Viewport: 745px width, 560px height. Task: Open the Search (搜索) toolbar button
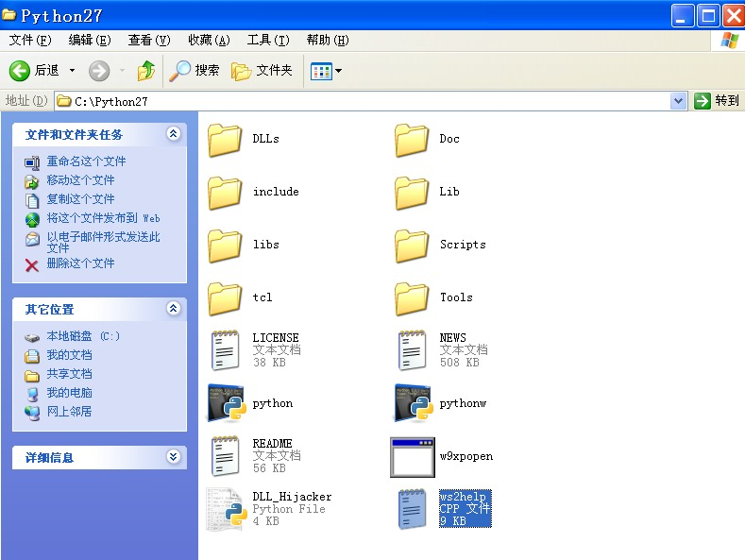click(x=195, y=71)
